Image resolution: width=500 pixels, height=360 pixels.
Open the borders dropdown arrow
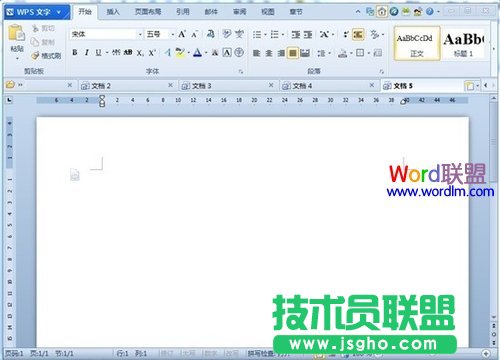point(369,53)
